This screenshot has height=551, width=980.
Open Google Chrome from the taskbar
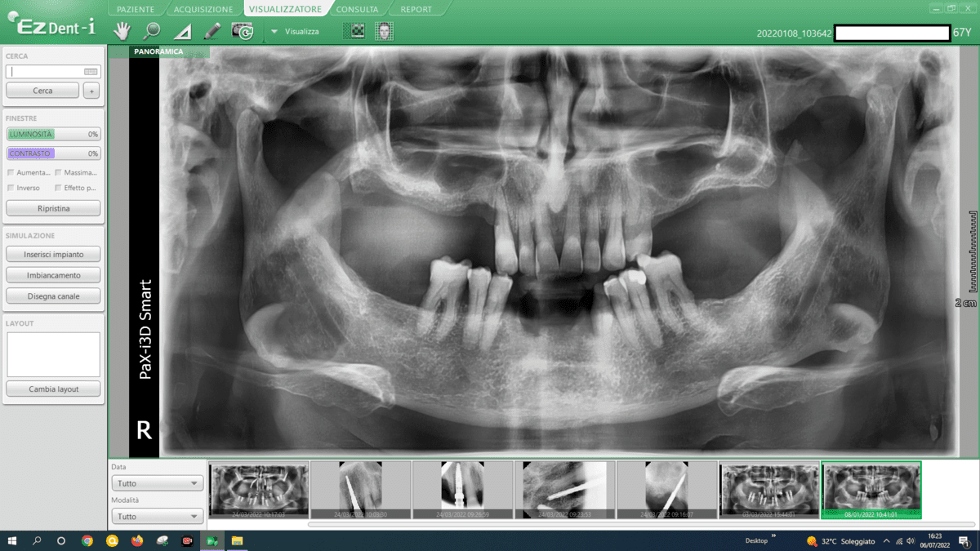87,541
